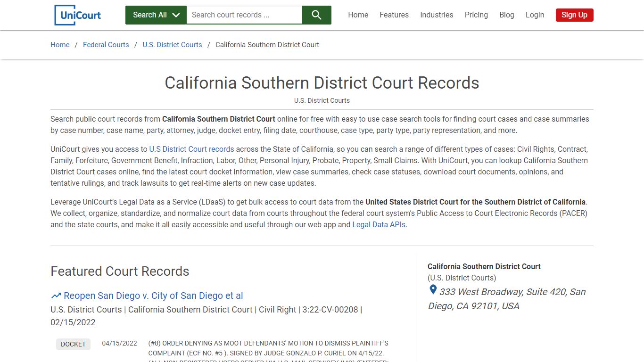Open Reopen San Diego v. City of San Diego case
The height and width of the screenshot is (362, 644).
[153, 296]
